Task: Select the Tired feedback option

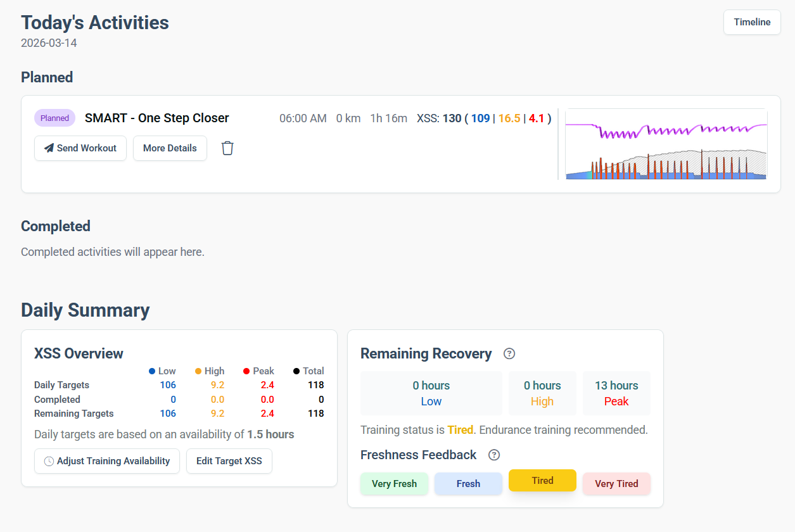Action: (x=542, y=481)
